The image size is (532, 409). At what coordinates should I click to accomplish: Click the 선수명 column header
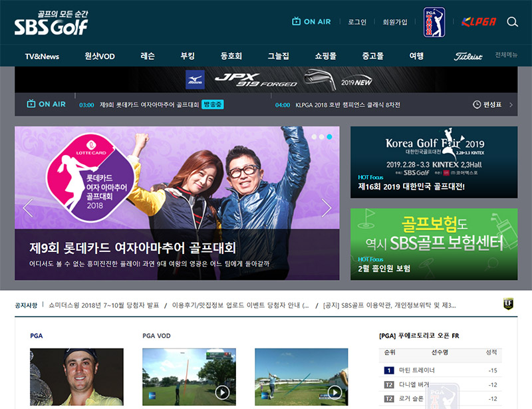[440, 352]
